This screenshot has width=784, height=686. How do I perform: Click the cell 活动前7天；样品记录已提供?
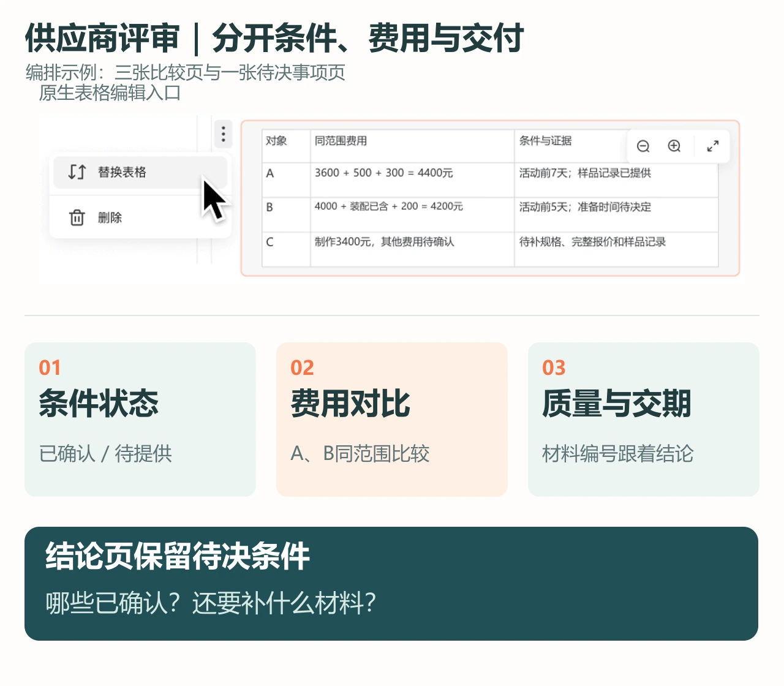pyautogui.click(x=616, y=179)
